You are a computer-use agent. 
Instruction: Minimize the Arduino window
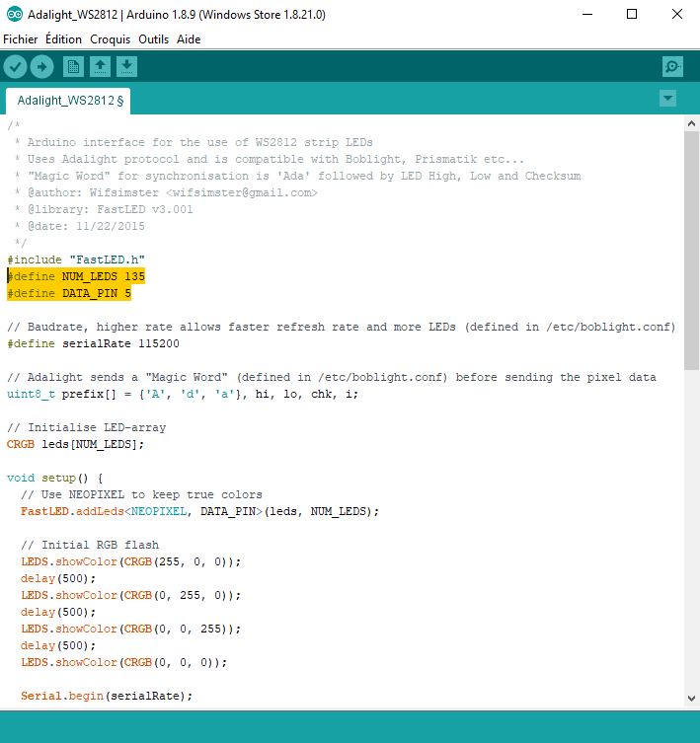pyautogui.click(x=587, y=14)
